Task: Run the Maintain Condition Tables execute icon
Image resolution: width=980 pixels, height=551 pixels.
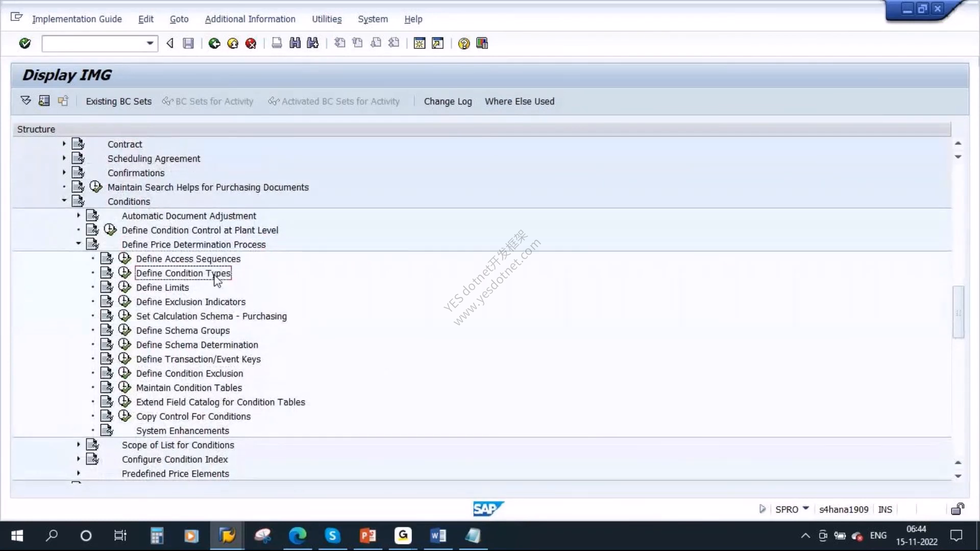Action: (125, 387)
